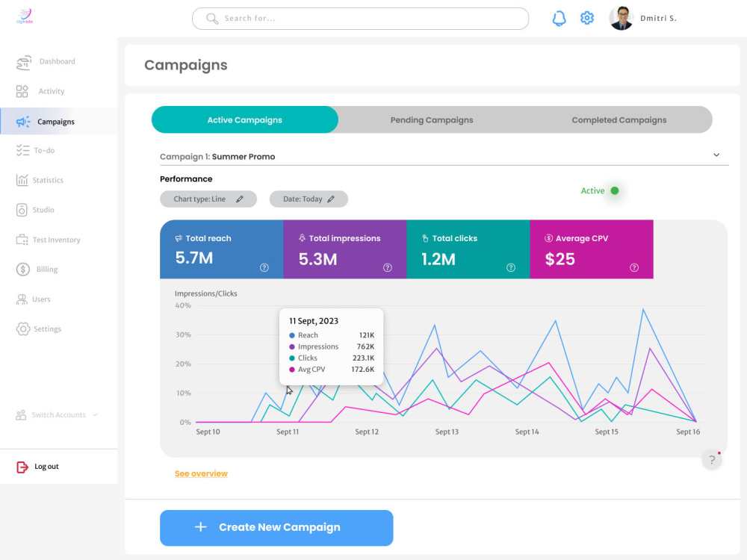Click the megaphone icon on Total reach

[x=179, y=238]
